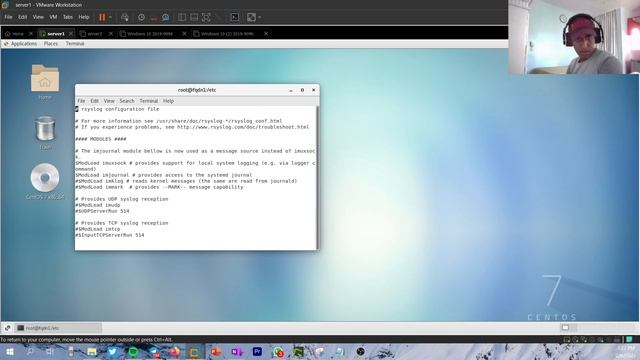Open the VMware Help menu
Screen dimensions: 640x360
pos(84,17)
